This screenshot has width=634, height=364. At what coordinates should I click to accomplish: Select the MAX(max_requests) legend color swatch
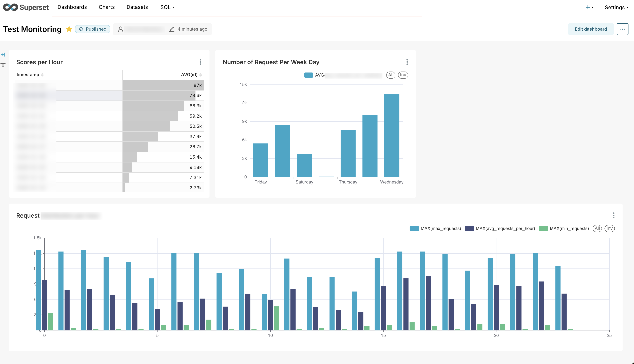point(414,228)
